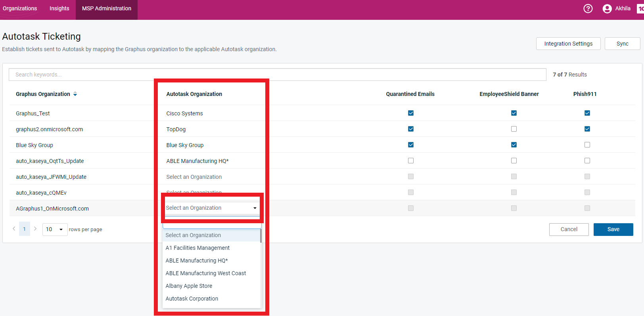Choose 'Select an Organization' option in list
This screenshot has width=644, height=316.
[x=211, y=235]
